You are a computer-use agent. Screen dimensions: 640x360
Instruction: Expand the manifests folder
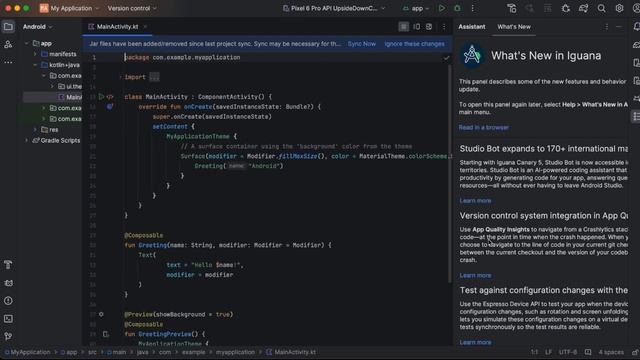tap(35, 54)
